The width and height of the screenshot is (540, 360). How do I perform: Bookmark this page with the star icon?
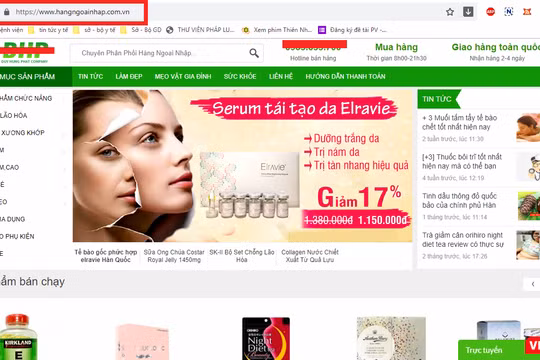[450, 12]
